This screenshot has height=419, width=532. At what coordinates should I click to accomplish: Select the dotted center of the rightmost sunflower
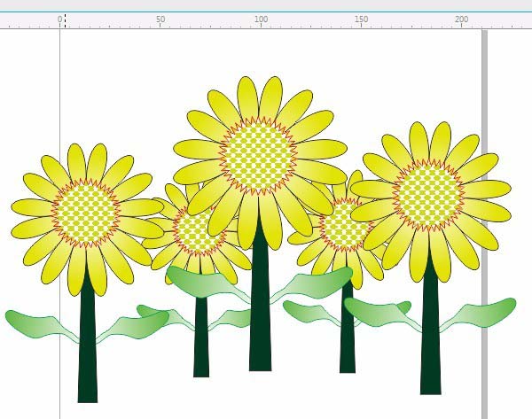[x=428, y=195]
